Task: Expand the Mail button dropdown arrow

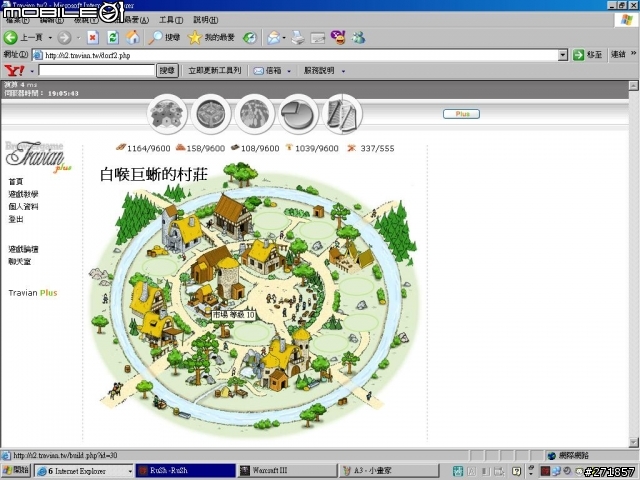Action: pos(284,38)
